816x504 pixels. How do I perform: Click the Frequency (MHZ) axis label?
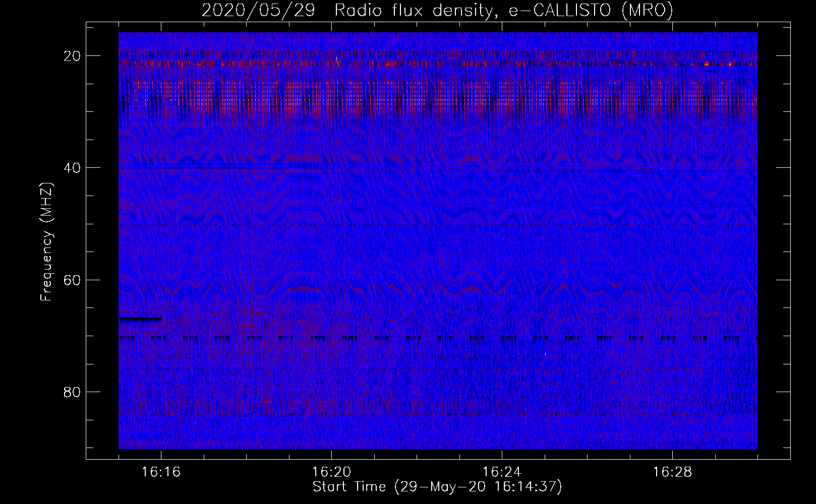point(46,242)
